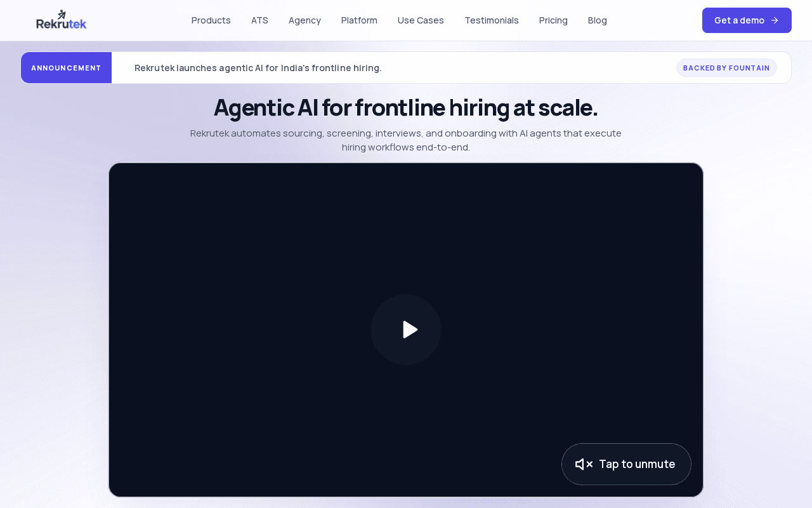View the Testimonials section
The height and width of the screenshot is (508, 812).
(492, 20)
